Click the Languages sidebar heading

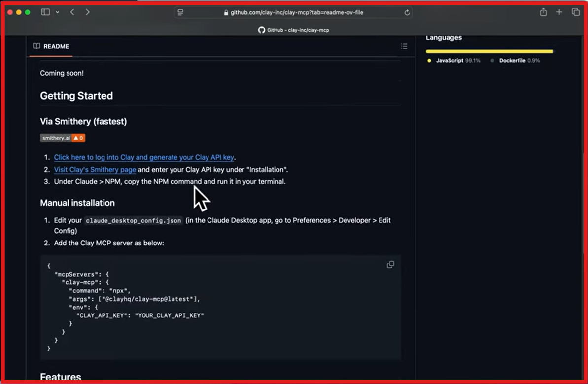[x=444, y=38]
